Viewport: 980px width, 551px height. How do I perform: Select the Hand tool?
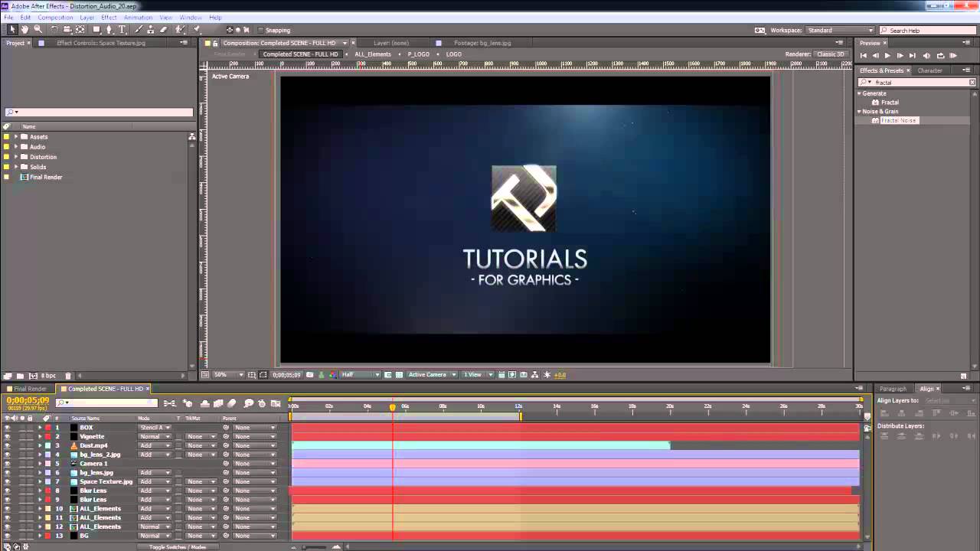pyautogui.click(x=24, y=30)
